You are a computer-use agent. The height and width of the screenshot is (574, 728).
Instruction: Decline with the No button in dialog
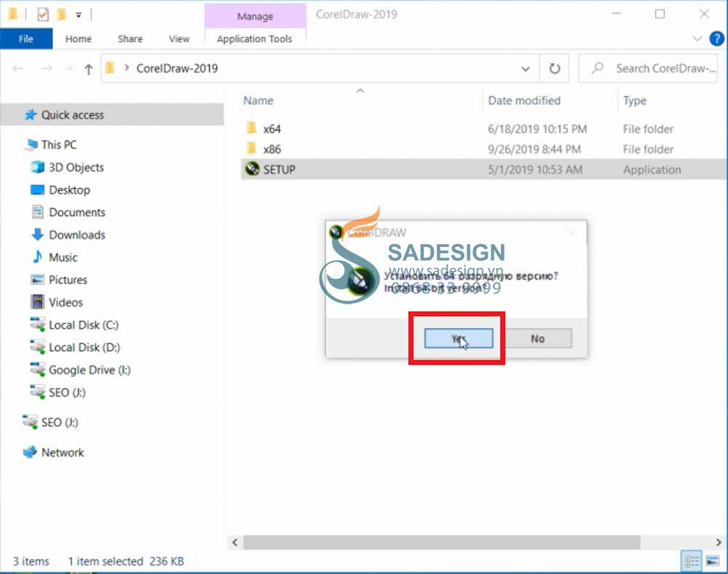(x=538, y=339)
